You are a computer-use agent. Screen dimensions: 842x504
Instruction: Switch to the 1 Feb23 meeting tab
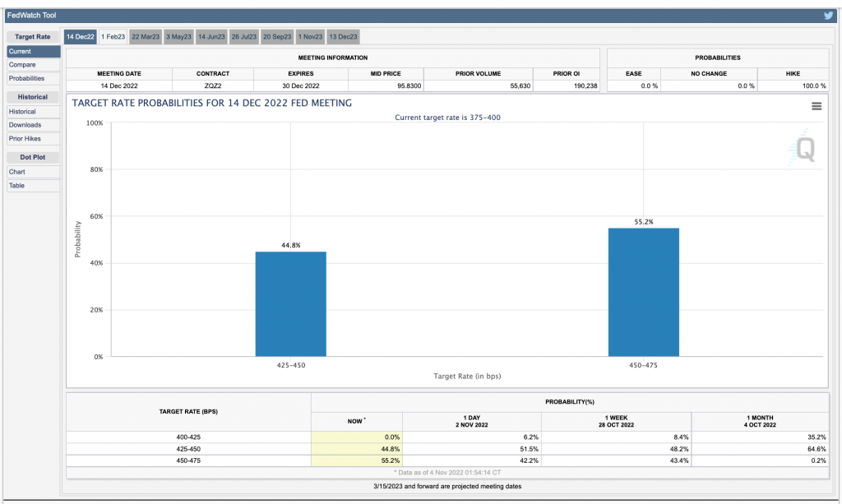113,37
